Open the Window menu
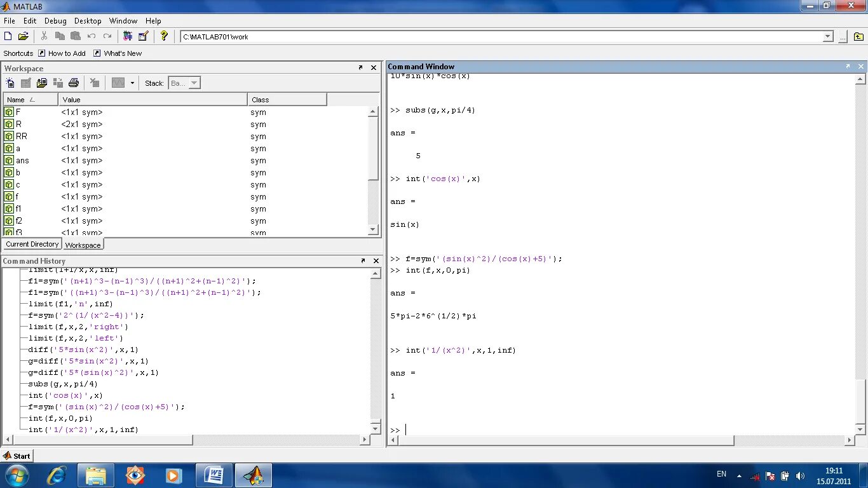This screenshot has height=488, width=868. [x=123, y=21]
